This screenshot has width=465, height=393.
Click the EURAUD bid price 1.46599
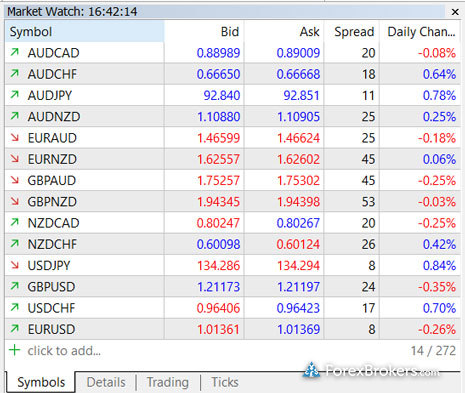(x=218, y=138)
